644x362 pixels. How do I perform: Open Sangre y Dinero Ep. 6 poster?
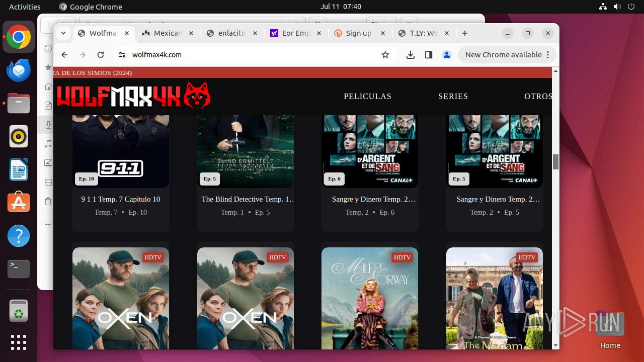tap(370, 151)
